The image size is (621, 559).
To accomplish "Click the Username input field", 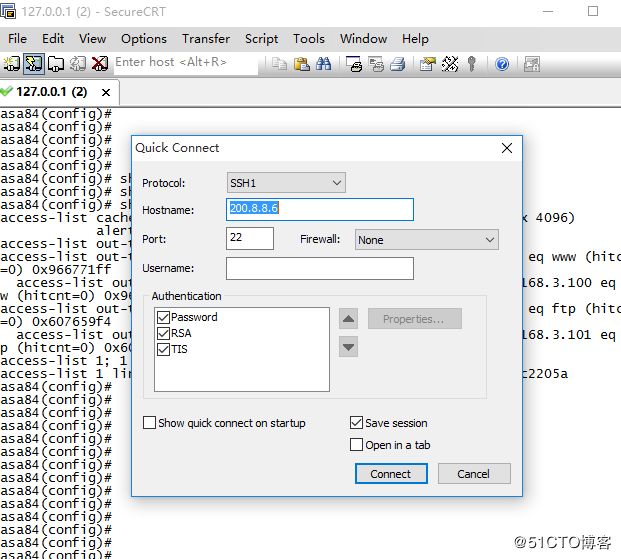I will [x=319, y=268].
